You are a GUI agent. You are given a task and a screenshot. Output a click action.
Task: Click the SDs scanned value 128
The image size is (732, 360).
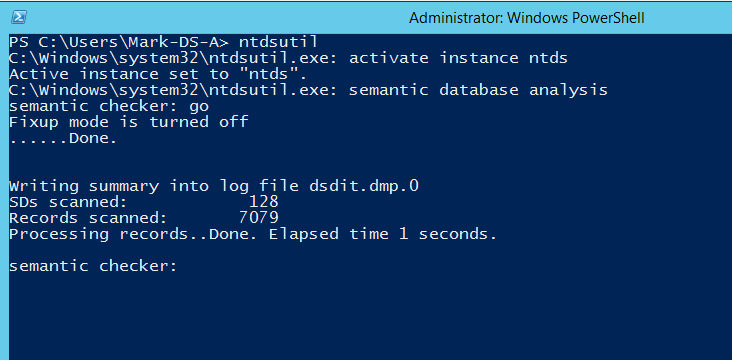point(264,202)
